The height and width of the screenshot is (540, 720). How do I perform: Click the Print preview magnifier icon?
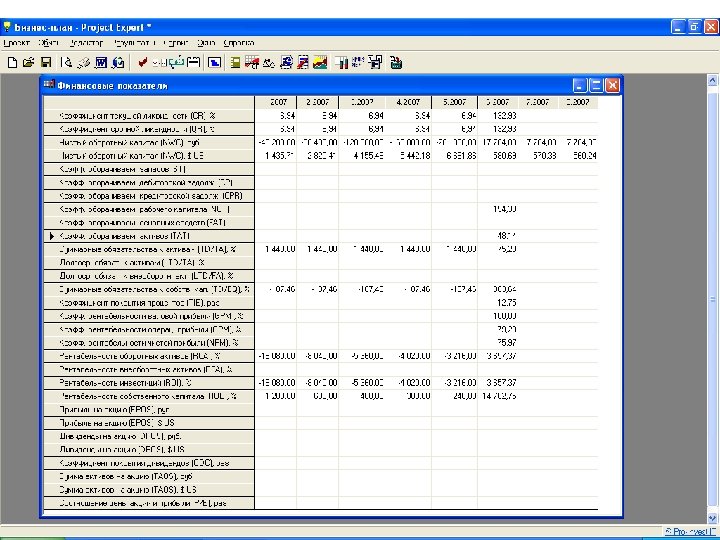coord(67,62)
